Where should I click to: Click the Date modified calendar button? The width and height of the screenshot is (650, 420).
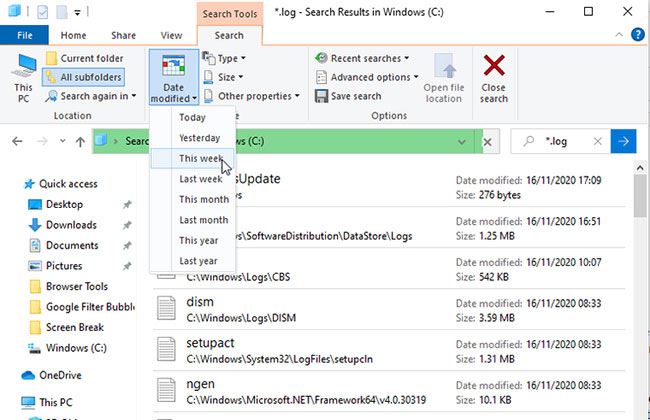coord(174,77)
